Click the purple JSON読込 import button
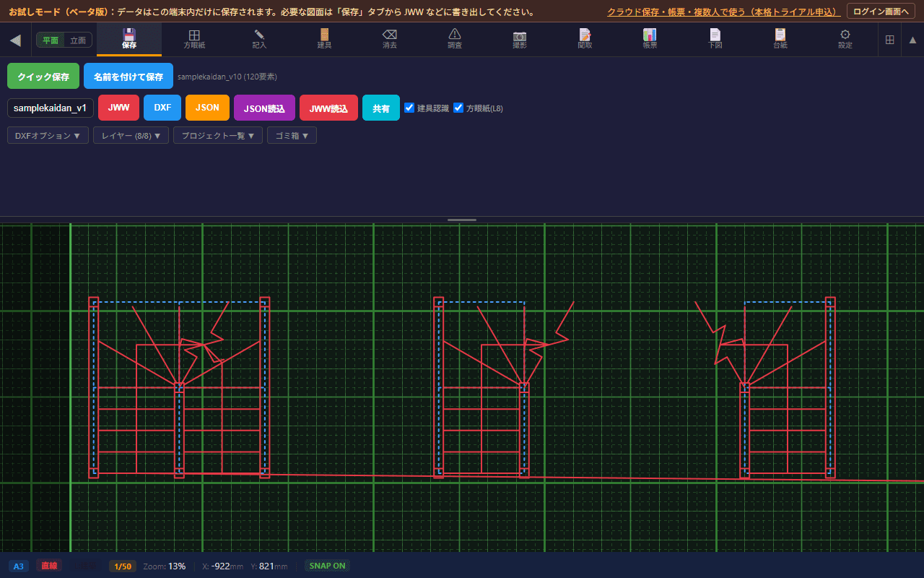Image resolution: width=924 pixels, height=578 pixels. tap(264, 108)
